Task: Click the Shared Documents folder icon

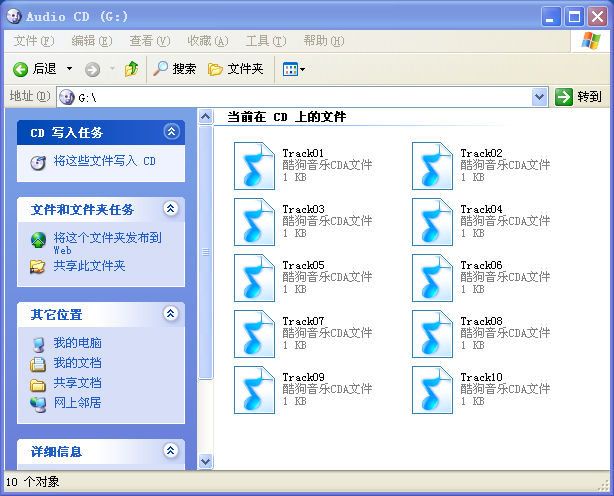Action: (38, 385)
